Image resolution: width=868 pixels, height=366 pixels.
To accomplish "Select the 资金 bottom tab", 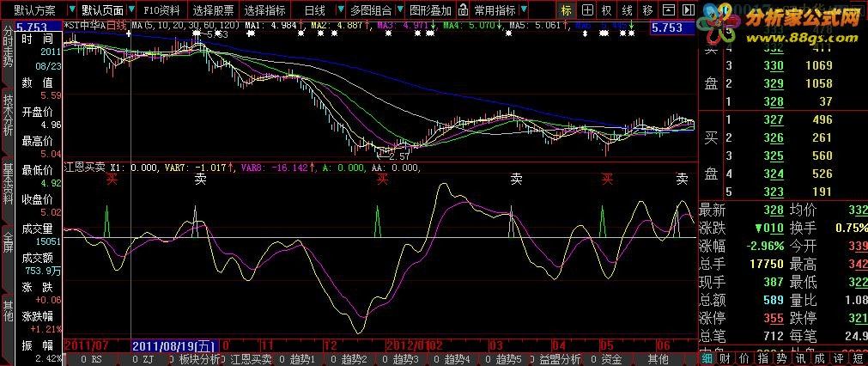I will tap(607, 359).
